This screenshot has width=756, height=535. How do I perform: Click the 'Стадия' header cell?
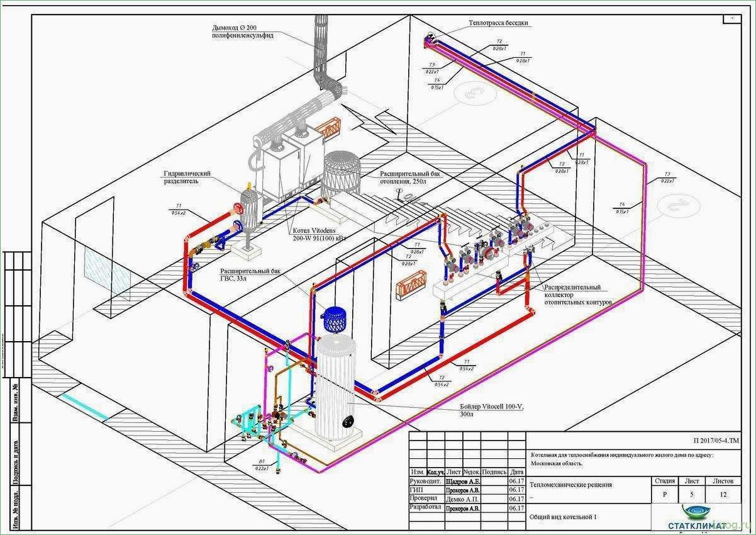point(665,481)
